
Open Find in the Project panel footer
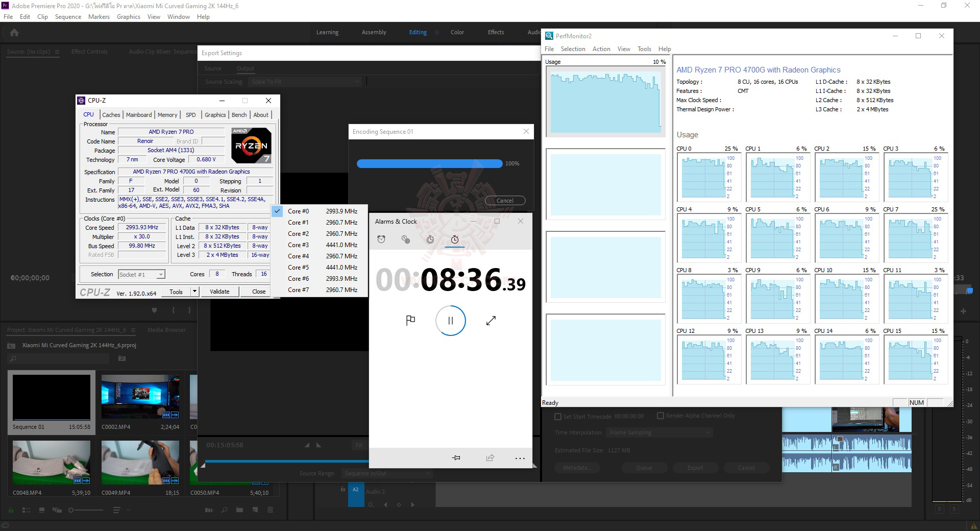224,510
